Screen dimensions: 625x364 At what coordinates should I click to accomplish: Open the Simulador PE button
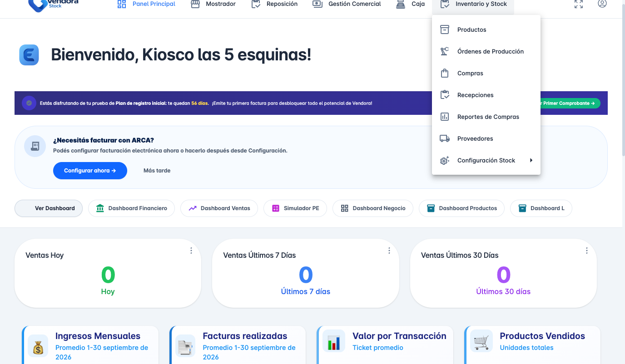(295, 208)
